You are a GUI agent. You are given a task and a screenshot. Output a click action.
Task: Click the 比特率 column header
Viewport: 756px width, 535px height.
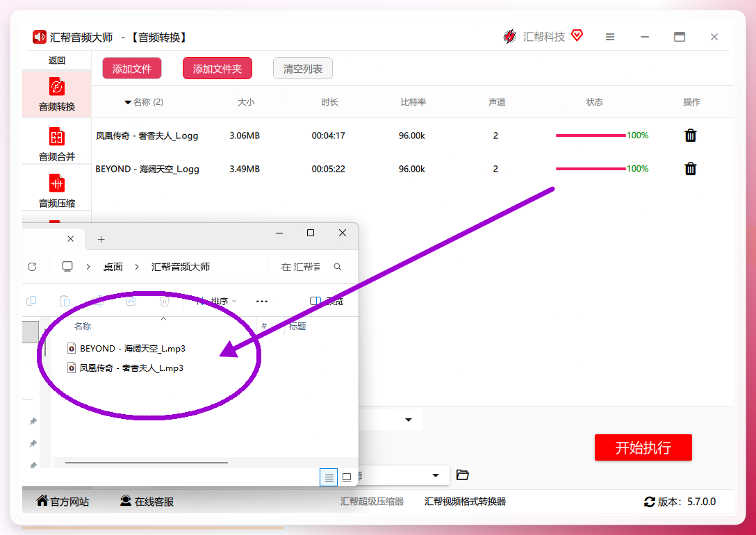[x=413, y=102]
